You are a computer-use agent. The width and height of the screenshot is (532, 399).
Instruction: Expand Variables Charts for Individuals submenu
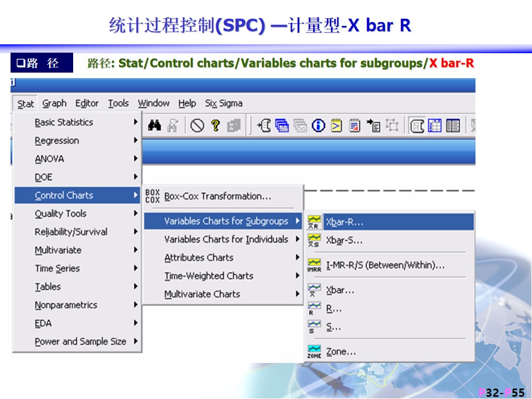click(x=298, y=239)
